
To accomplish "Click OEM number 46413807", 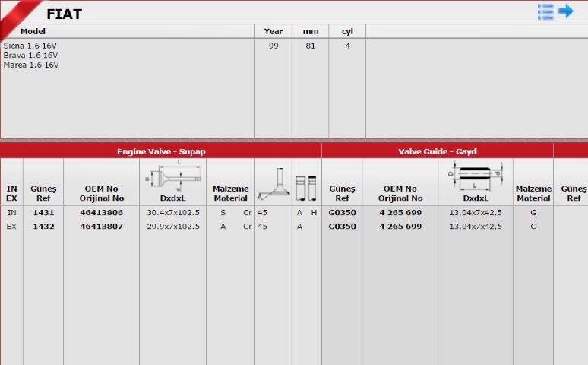I will pos(101,227).
